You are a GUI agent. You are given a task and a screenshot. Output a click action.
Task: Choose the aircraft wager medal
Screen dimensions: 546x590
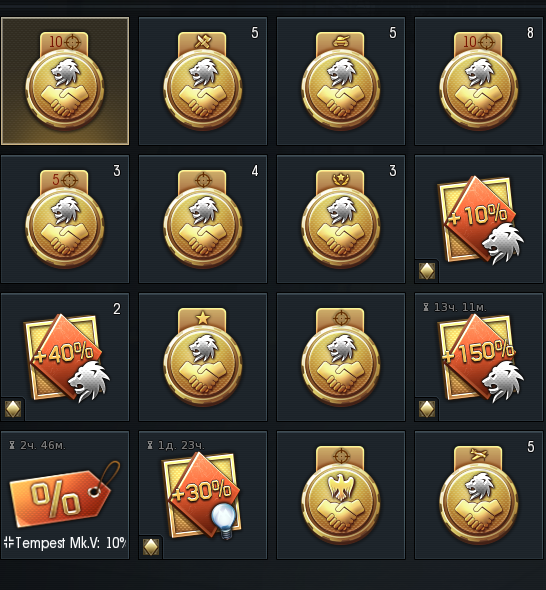(479, 495)
